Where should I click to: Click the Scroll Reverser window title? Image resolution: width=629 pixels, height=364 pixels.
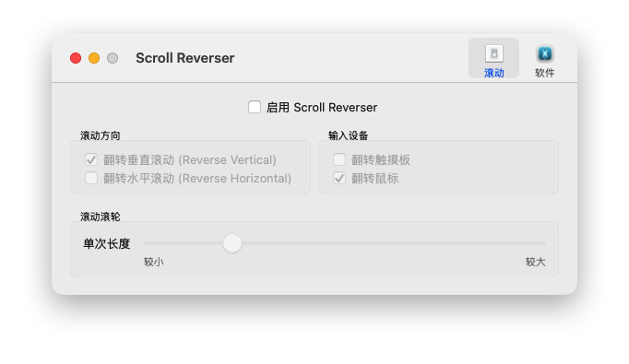pyautogui.click(x=185, y=58)
